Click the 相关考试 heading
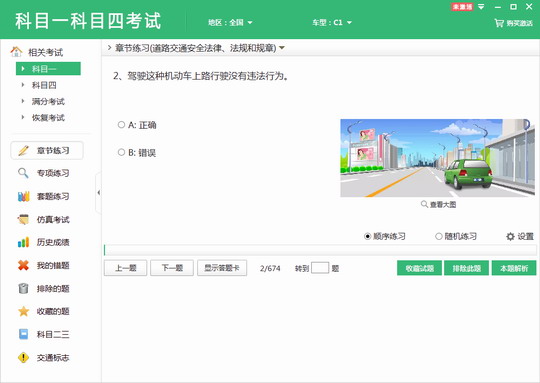 click(45, 52)
